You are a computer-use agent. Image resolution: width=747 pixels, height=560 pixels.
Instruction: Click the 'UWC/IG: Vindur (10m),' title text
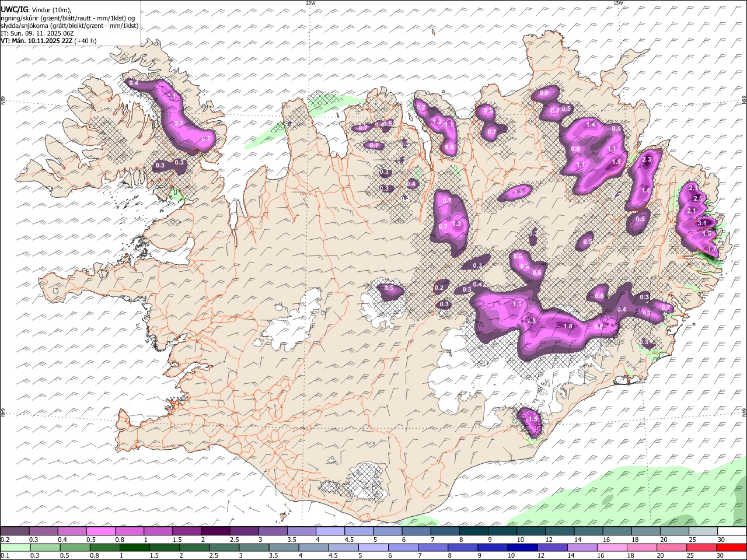[36, 9]
